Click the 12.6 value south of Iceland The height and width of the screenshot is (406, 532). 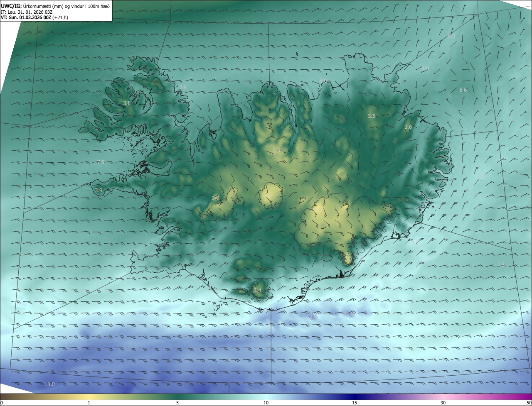pyautogui.click(x=312, y=317)
